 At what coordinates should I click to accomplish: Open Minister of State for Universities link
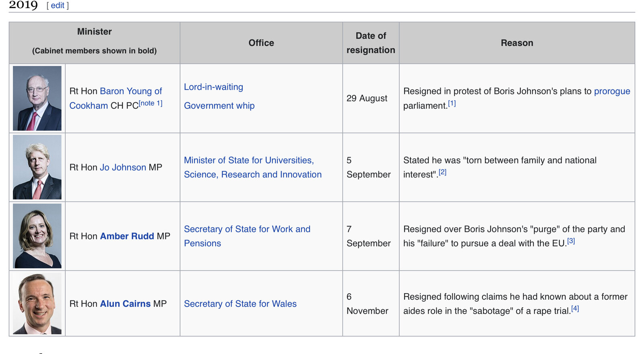[x=249, y=160]
